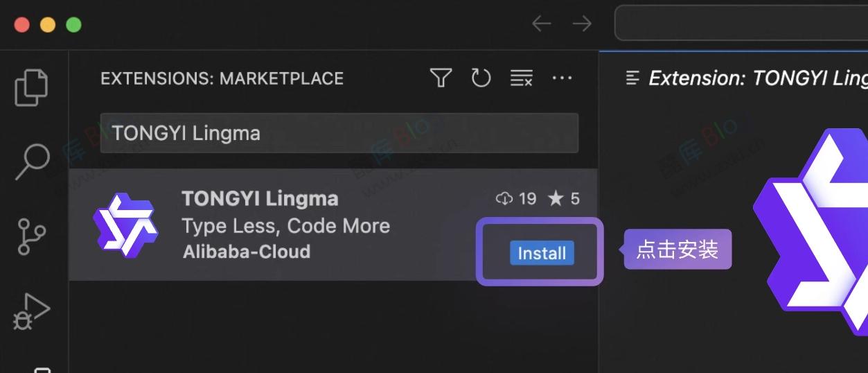The height and width of the screenshot is (373, 868).
Task: Click the download count cloud icon
Action: [x=504, y=199]
